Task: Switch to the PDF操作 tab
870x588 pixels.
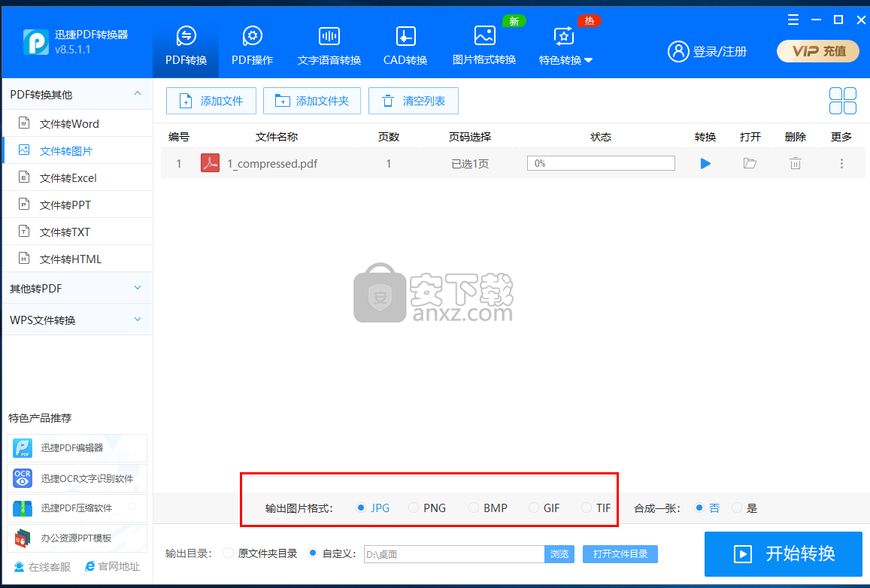Action: point(252,45)
